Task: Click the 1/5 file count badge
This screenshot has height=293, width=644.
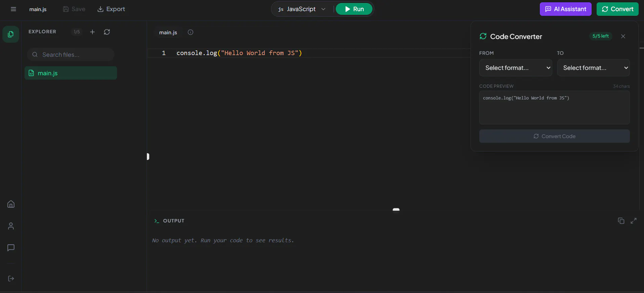Action: (77, 32)
